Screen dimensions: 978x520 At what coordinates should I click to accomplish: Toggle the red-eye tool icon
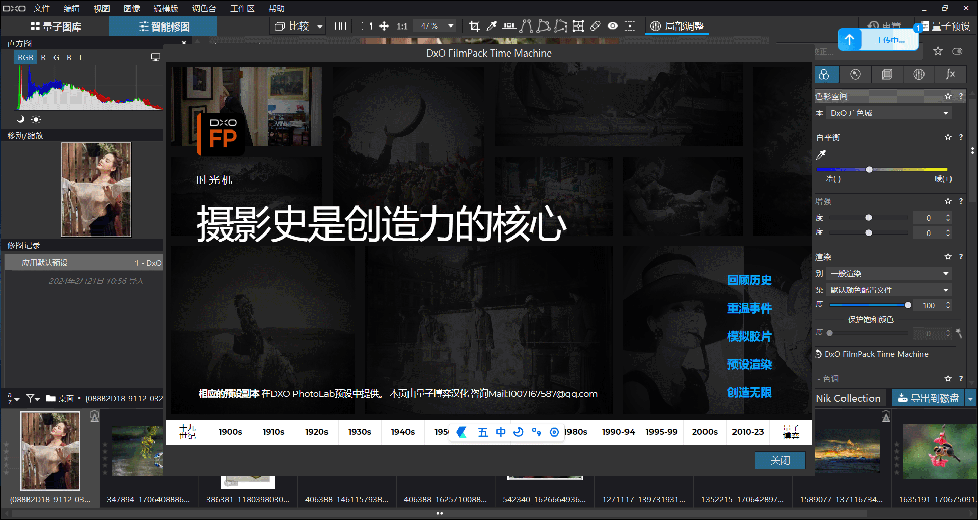(x=613, y=26)
